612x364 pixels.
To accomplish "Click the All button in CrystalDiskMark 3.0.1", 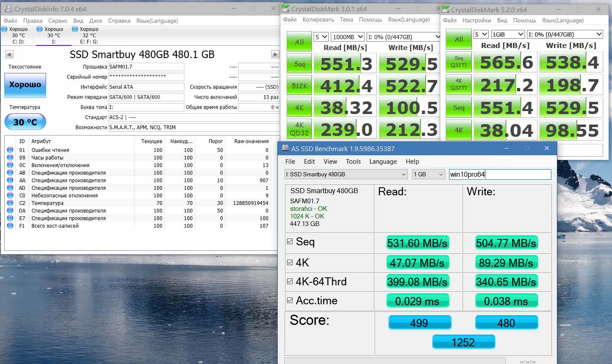I will [x=299, y=41].
